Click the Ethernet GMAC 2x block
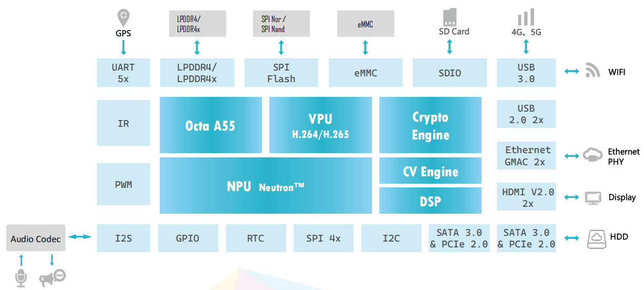Screen dimensions: 644x290 tap(526, 156)
